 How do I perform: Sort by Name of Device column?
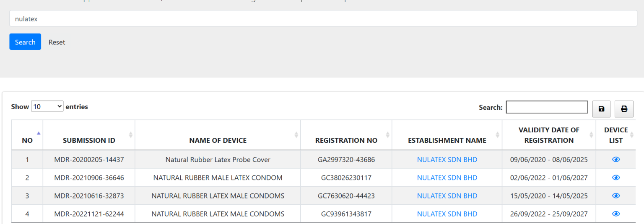(x=218, y=140)
